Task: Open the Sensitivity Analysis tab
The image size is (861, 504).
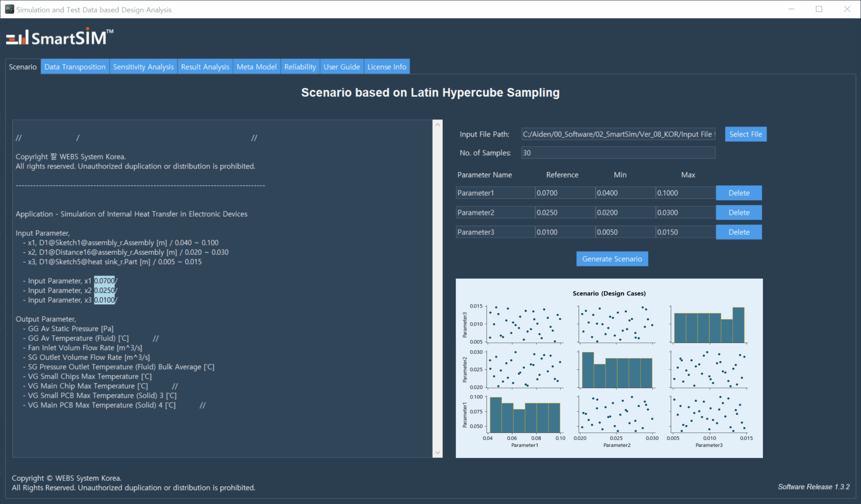Action: point(143,67)
